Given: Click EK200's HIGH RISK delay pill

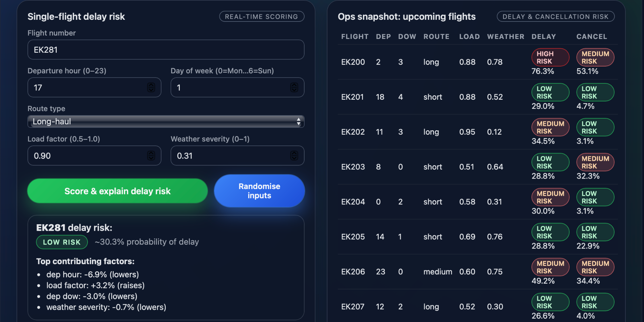Looking at the screenshot, I should pyautogui.click(x=550, y=57).
